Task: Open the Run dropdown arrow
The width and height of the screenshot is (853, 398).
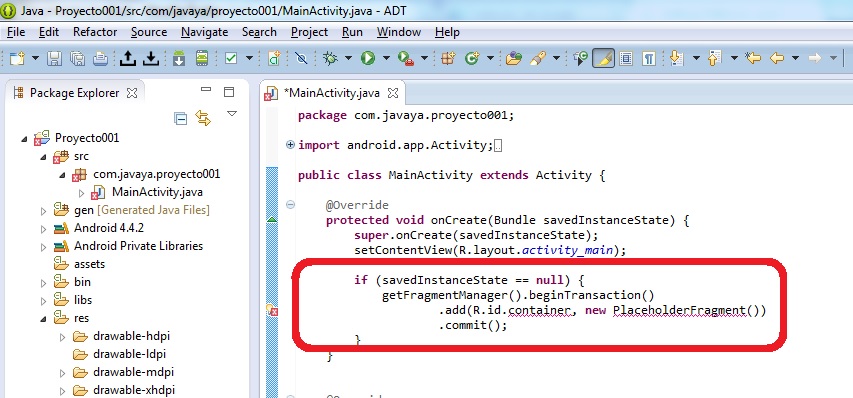Action: coord(386,58)
